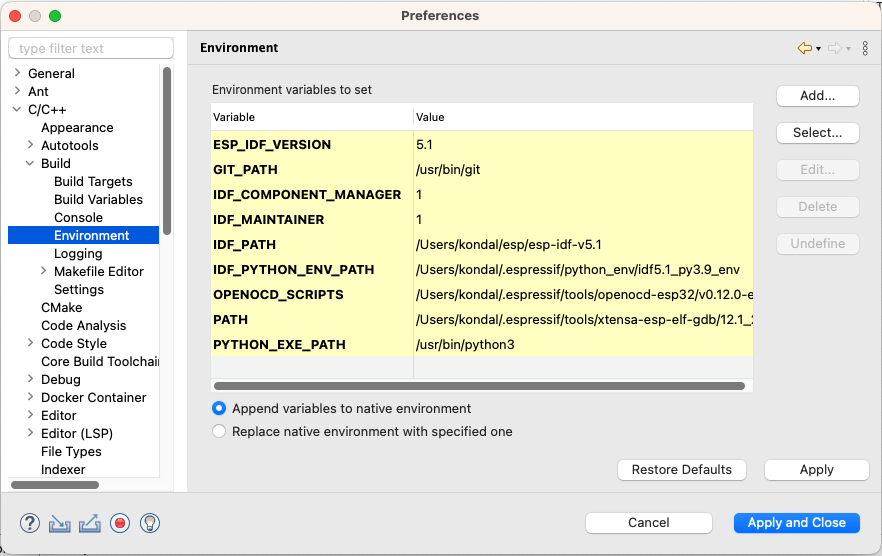Select the GIT_PATH variable row
The image size is (882, 556).
(482, 169)
